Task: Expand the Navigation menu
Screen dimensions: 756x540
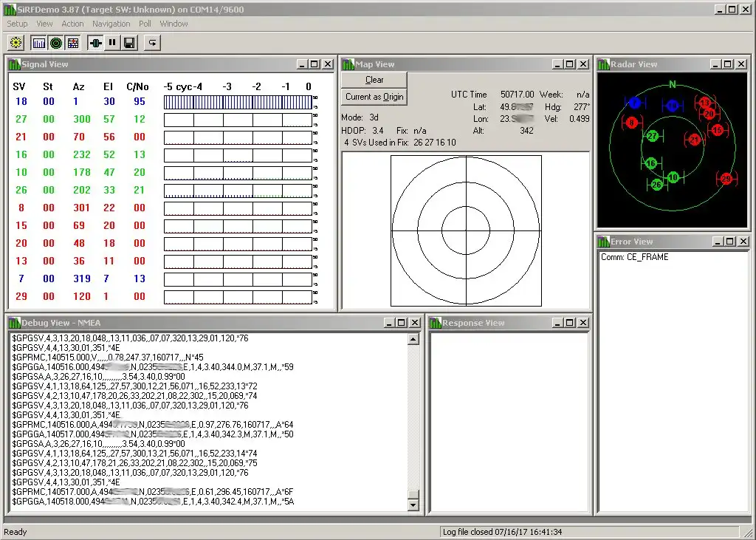Action: click(111, 24)
